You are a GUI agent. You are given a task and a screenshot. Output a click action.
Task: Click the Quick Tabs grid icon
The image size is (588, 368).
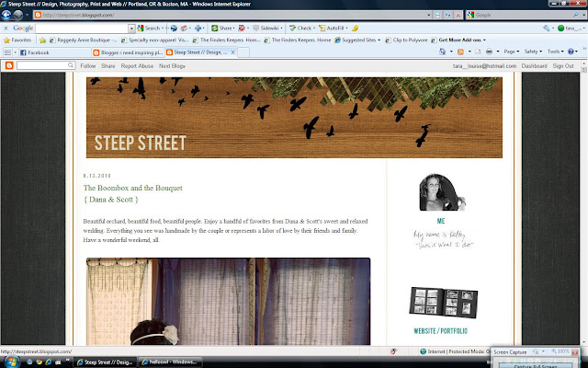click(7, 52)
